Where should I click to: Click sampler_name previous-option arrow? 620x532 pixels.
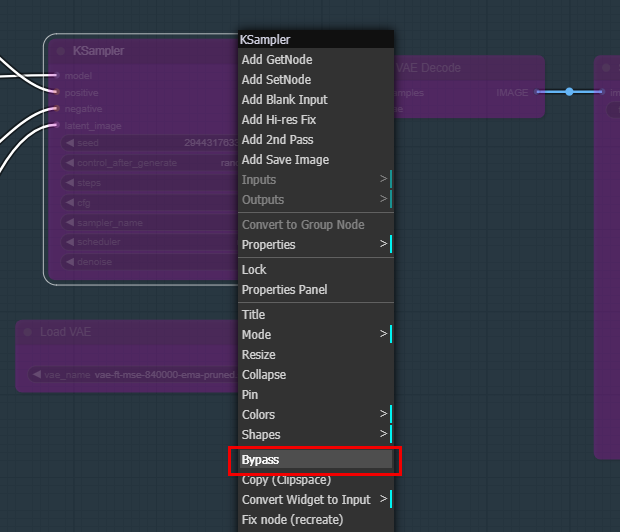coord(70,222)
